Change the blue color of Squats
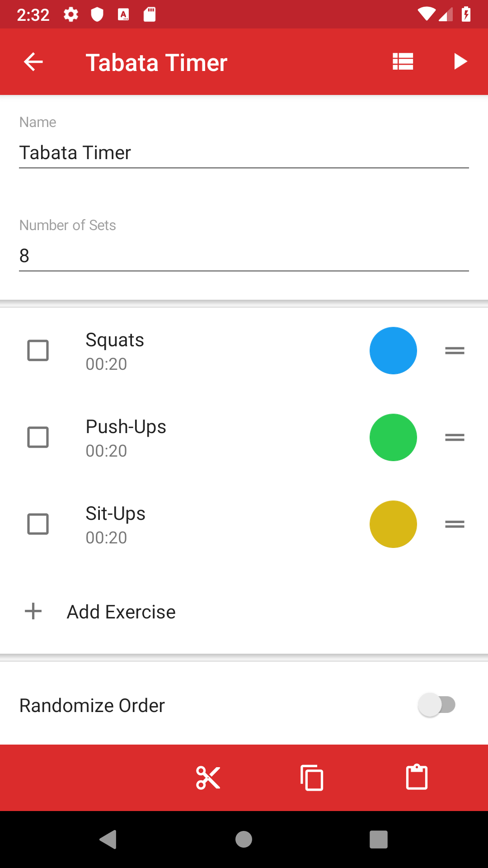Image resolution: width=488 pixels, height=868 pixels. 393,350
